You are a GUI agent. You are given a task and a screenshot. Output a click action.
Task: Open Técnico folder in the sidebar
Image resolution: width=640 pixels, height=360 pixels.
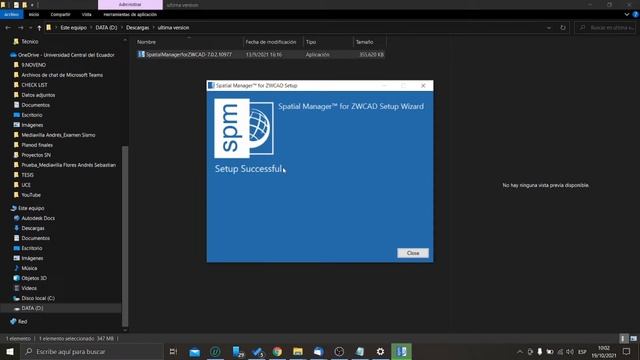pos(29,42)
